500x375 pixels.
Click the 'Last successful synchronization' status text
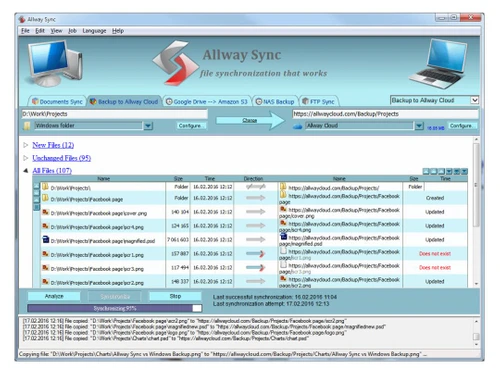click(275, 297)
